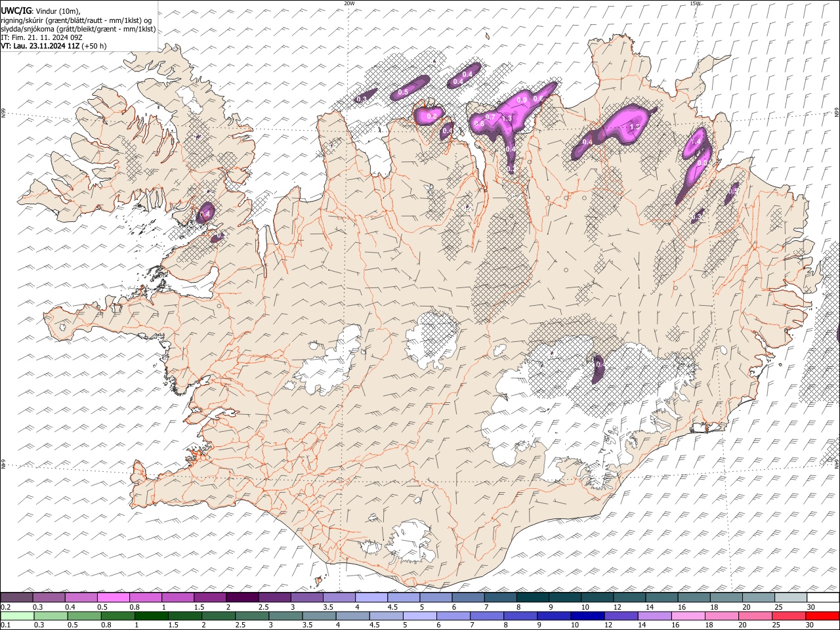Click the upper scale swatch between 0.2 and 0.3
840x630 pixels.
click(x=16, y=597)
